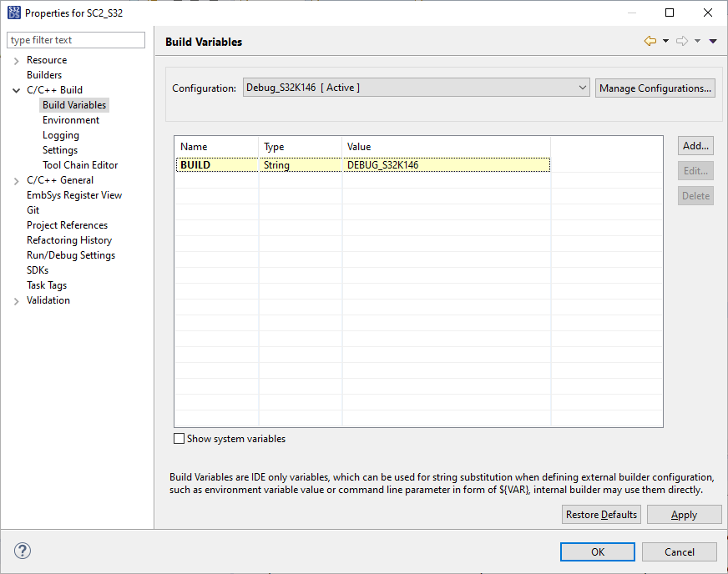
Task: Click the Delete button
Action: tap(695, 196)
